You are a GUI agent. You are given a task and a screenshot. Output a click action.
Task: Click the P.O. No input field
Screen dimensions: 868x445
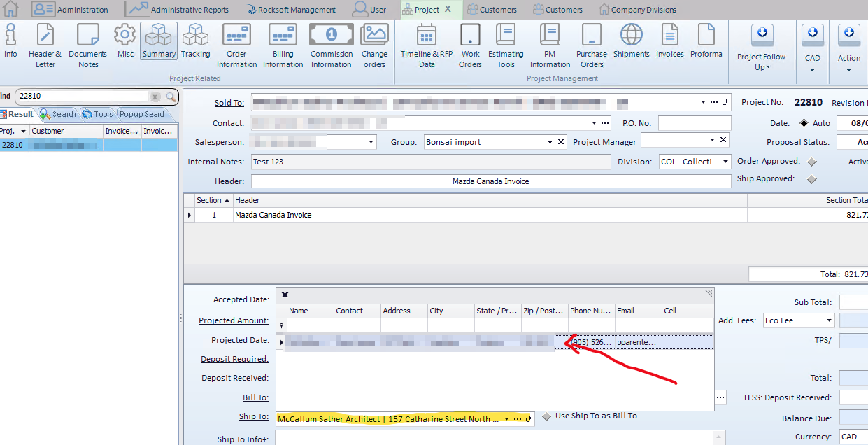(x=694, y=123)
